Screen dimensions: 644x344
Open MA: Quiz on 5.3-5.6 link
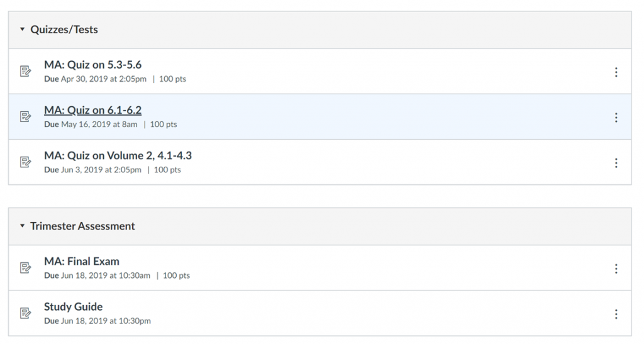[93, 65]
